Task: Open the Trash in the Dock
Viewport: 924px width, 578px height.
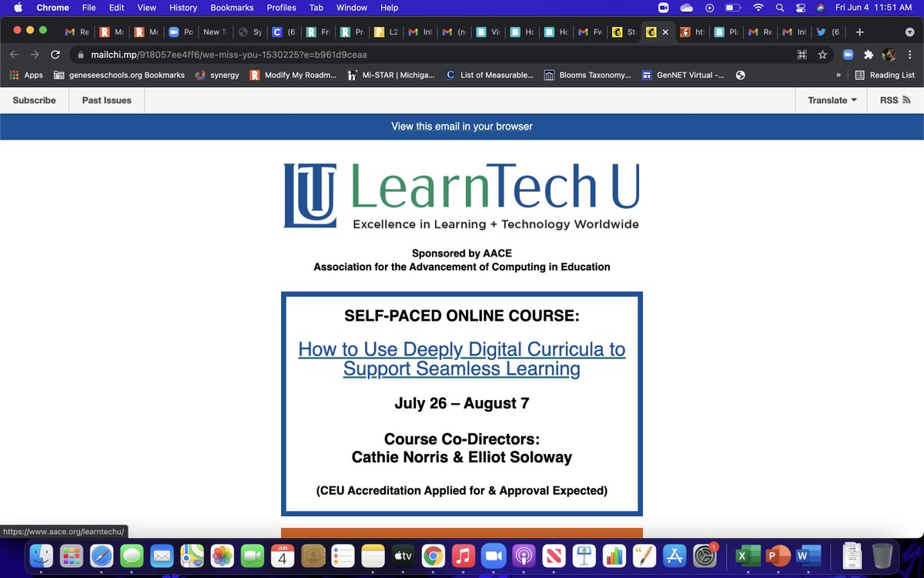Action: tap(882, 555)
